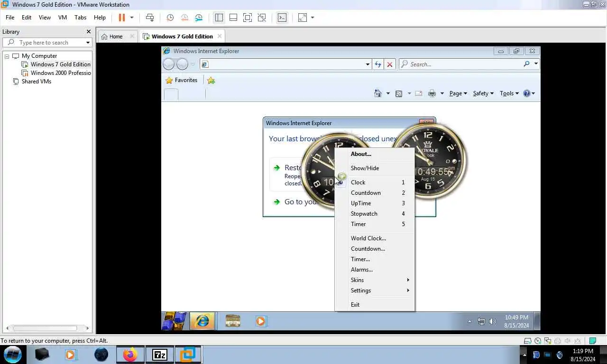The image size is (607, 364).
Task: Open the IE address bar dropdown arrow
Action: [368, 64]
